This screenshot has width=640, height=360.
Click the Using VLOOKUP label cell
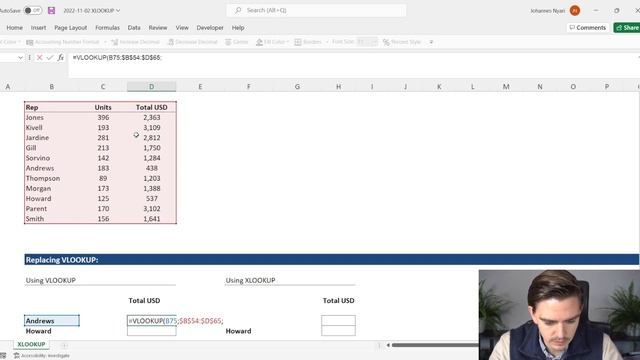coord(51,280)
